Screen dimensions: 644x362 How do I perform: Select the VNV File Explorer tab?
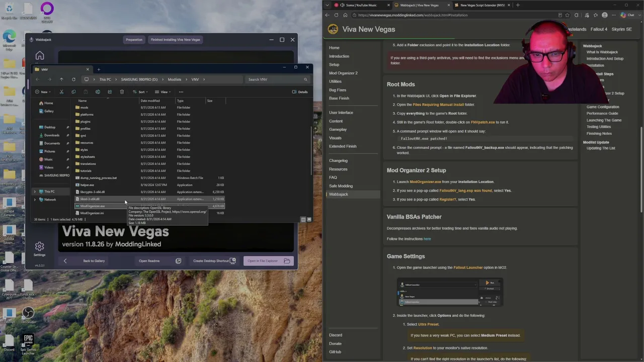click(62, 69)
